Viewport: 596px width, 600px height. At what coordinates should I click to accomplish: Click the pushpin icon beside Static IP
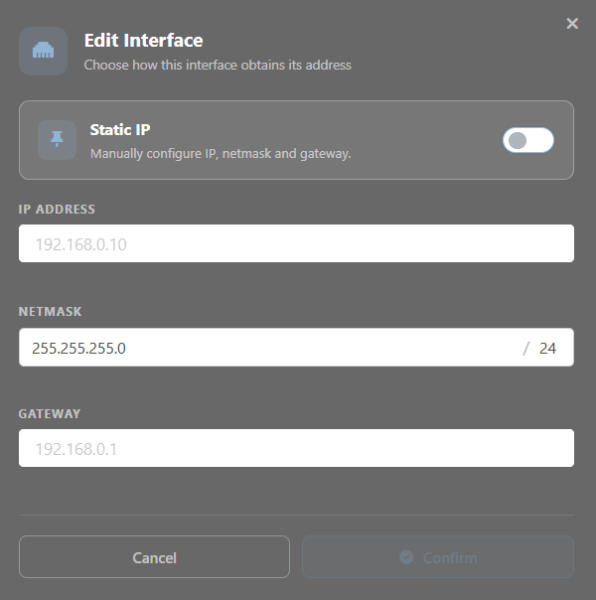[57, 139]
